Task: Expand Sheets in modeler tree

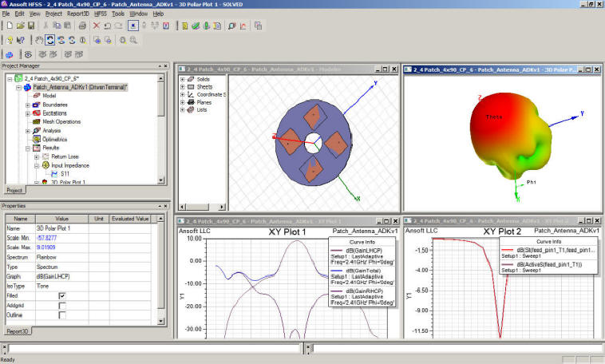Action: tap(183, 87)
